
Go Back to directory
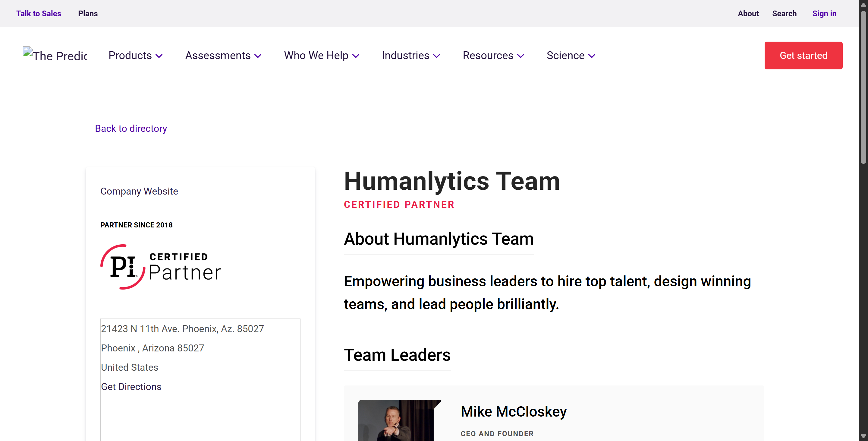click(x=131, y=128)
